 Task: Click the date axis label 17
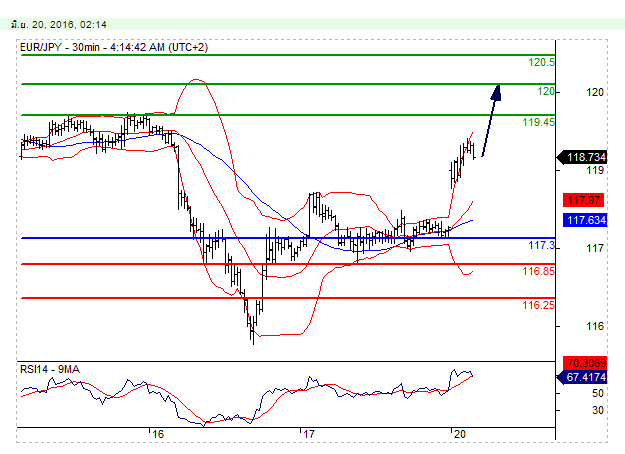click(x=309, y=434)
